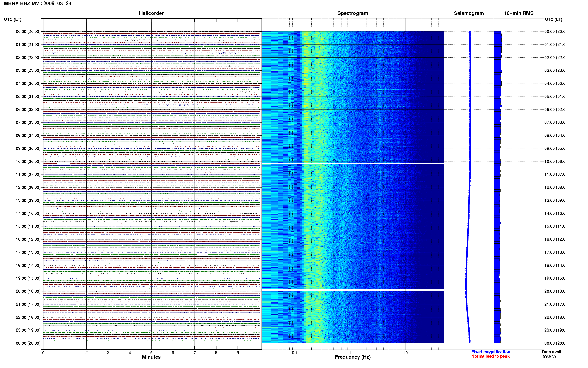Click the left "11:00 (07:00)" time label
Viewport: 588px width, 368px height.
tap(28, 174)
